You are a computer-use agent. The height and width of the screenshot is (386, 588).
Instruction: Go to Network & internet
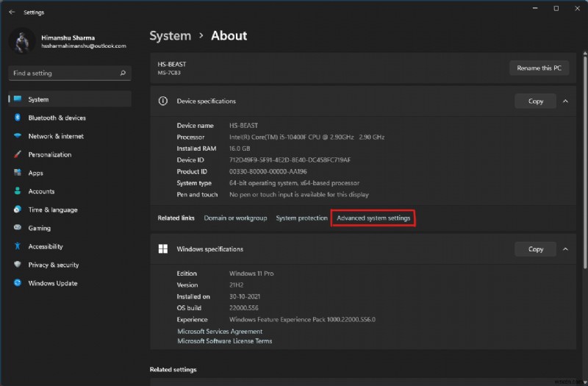[70, 136]
